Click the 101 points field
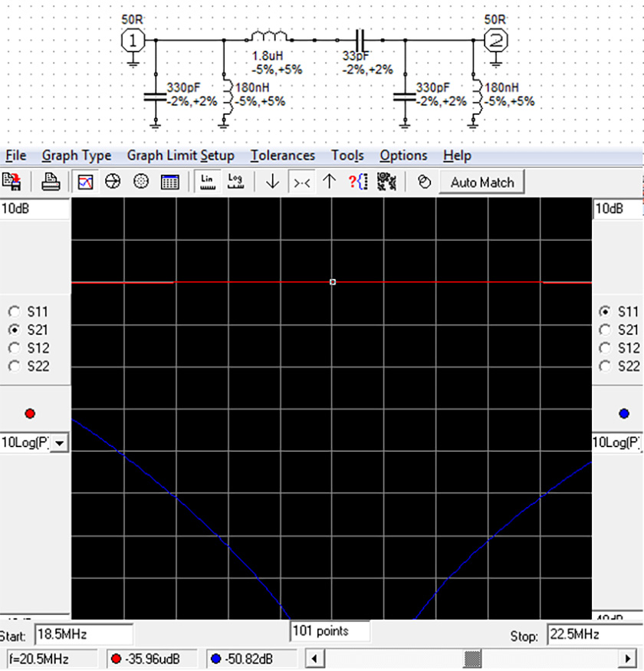The image size is (644, 671). pos(330,631)
